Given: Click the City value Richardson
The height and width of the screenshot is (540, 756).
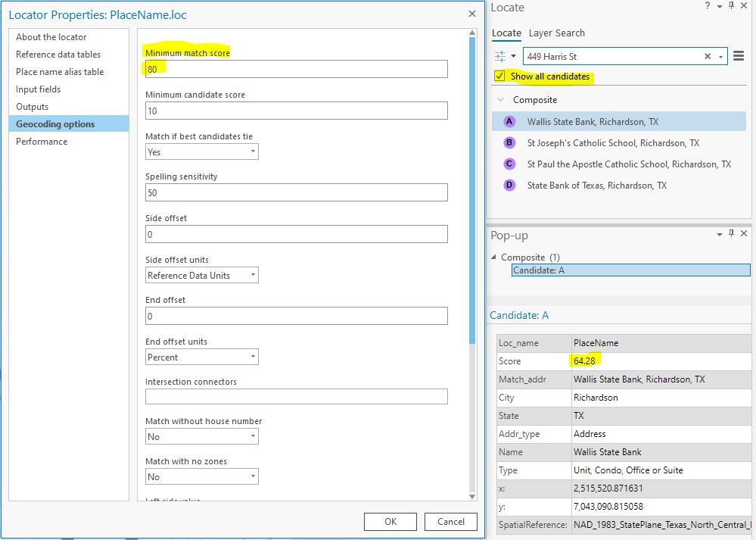Looking at the screenshot, I should [x=596, y=398].
